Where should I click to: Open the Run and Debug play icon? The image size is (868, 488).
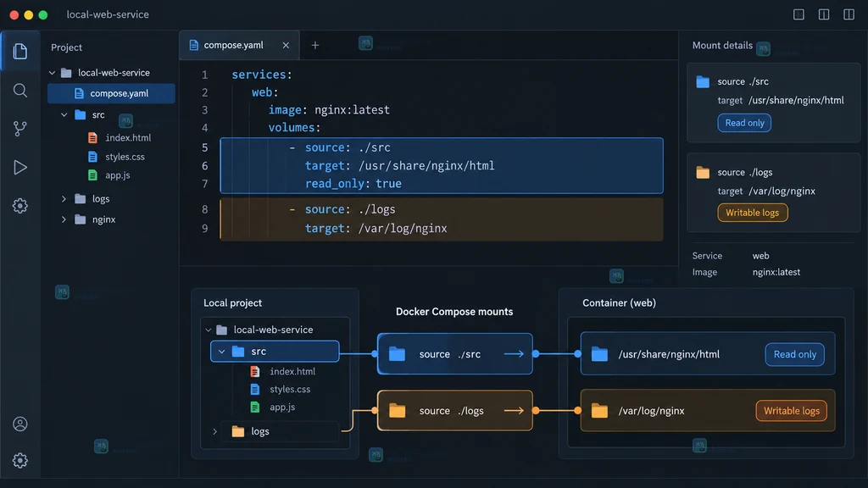click(20, 167)
